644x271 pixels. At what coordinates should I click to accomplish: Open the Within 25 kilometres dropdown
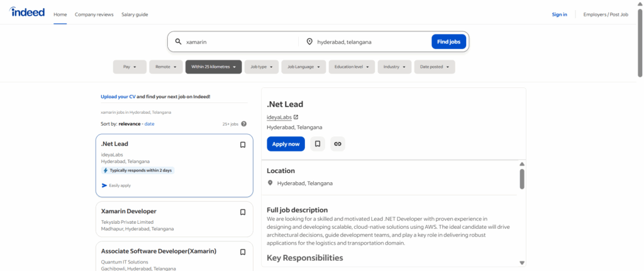click(x=213, y=67)
